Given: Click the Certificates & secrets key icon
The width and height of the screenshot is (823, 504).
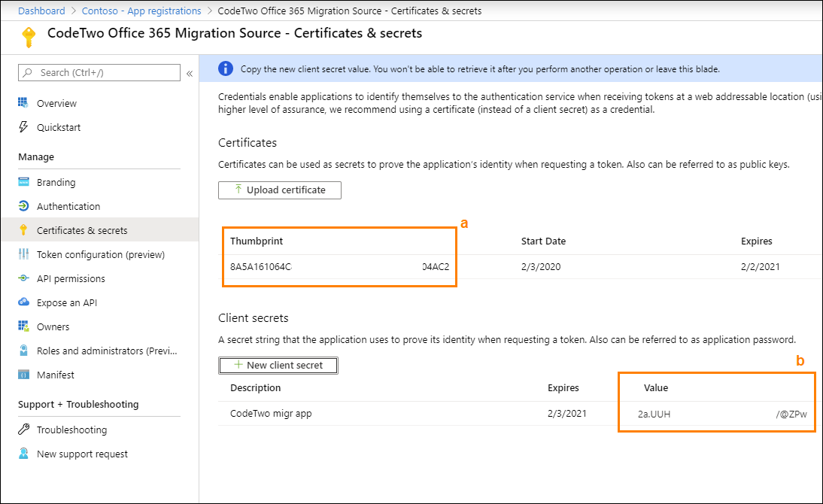Looking at the screenshot, I should tap(23, 230).
